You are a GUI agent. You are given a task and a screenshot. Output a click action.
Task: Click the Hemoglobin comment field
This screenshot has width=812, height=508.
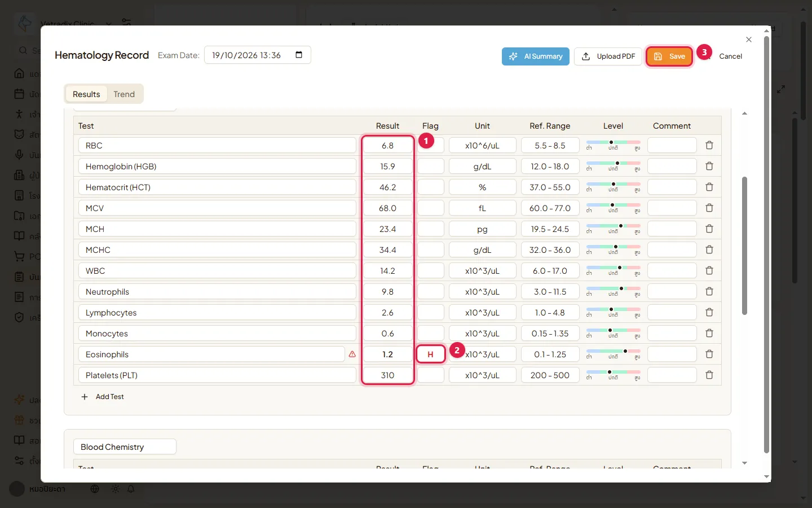click(x=672, y=166)
